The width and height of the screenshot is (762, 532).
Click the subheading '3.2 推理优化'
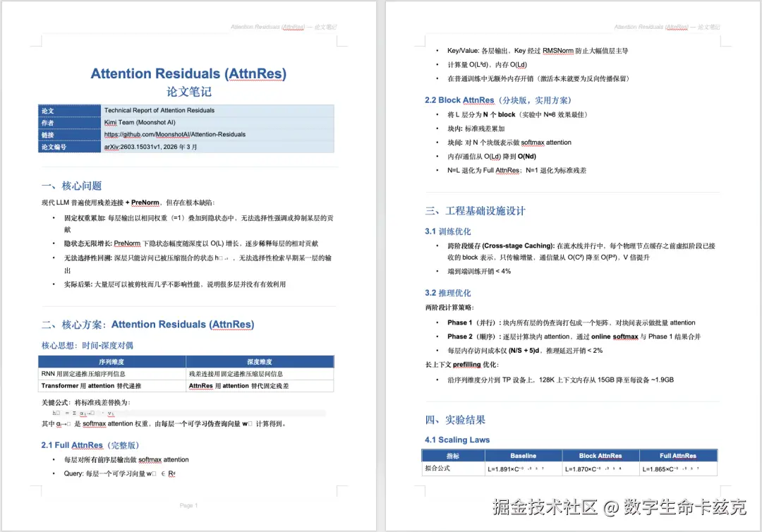click(447, 293)
